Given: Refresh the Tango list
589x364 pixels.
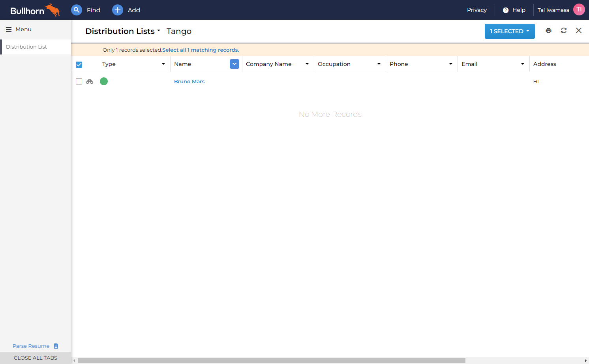Looking at the screenshot, I should click(x=564, y=30).
